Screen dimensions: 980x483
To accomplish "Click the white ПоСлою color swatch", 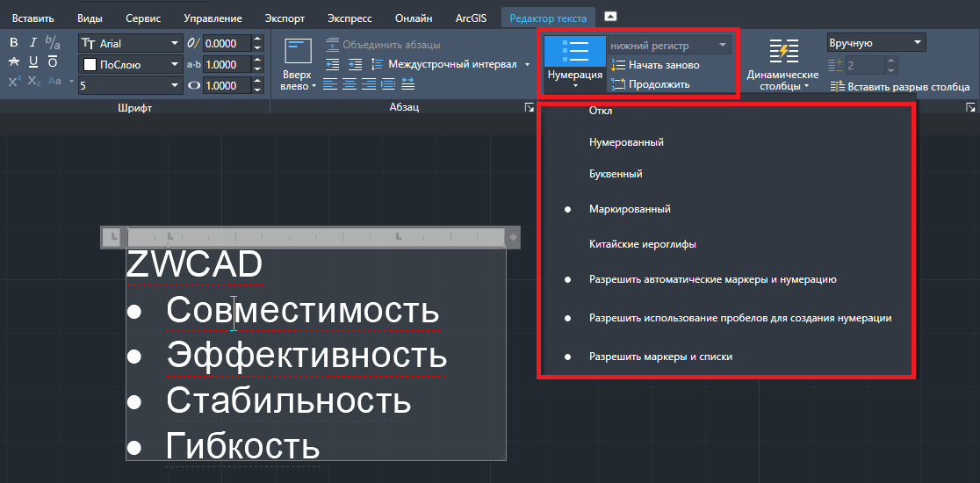I will click(90, 64).
